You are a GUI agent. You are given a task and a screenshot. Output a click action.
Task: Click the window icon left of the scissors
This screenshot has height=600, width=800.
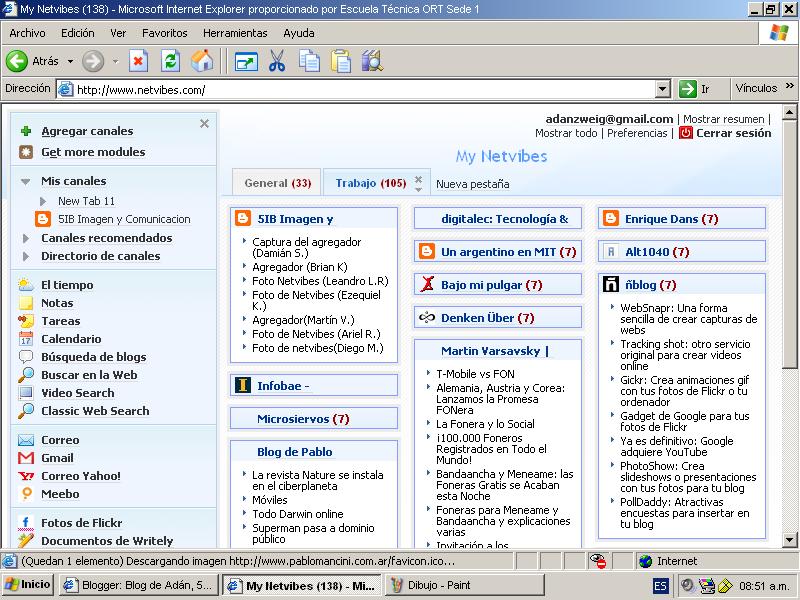246,62
